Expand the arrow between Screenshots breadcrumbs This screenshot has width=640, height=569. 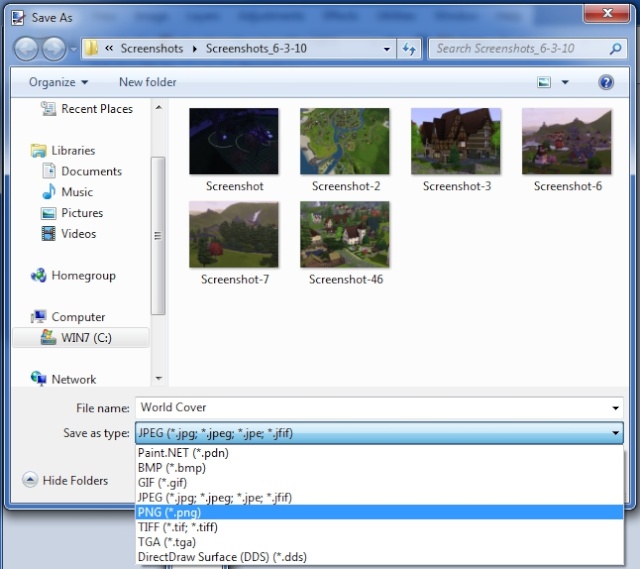[x=195, y=49]
